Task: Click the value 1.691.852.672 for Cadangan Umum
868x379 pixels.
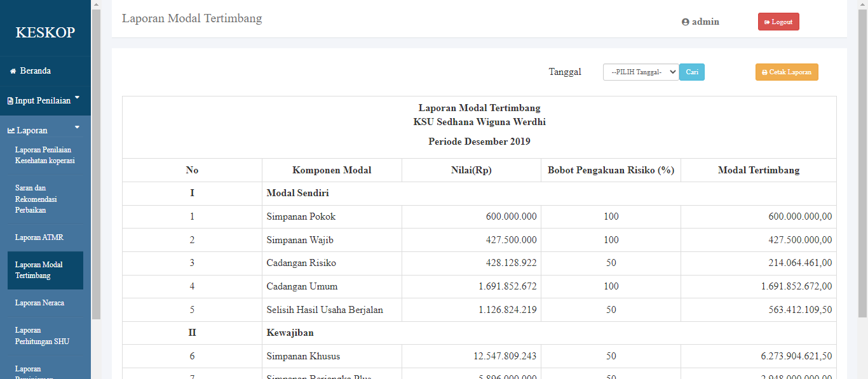Action: click(x=508, y=286)
